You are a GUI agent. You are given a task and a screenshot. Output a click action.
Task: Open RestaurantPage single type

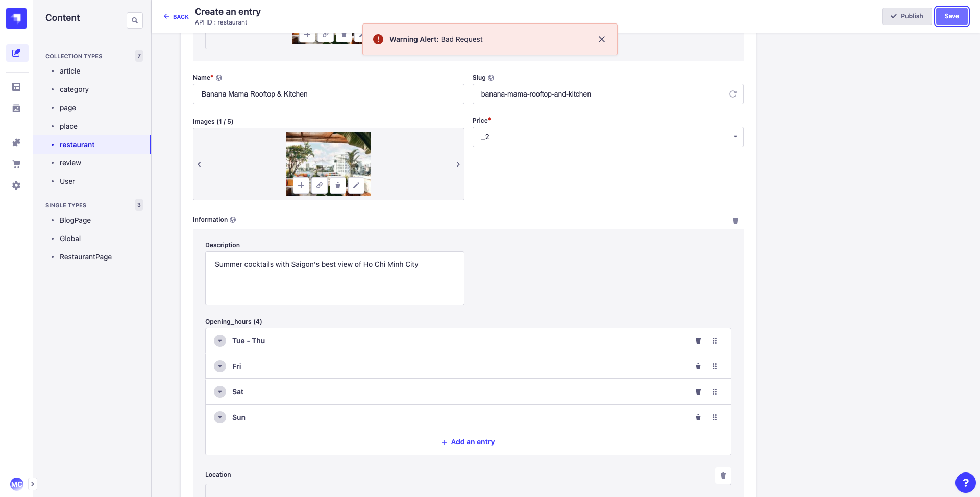point(86,257)
